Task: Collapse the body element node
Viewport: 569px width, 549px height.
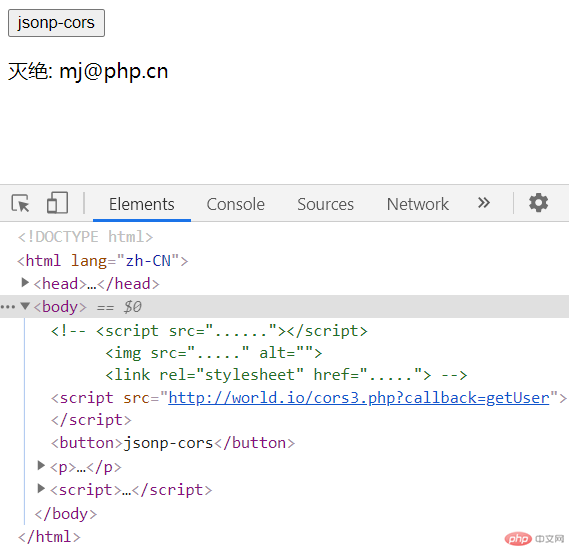Action: pos(25,306)
